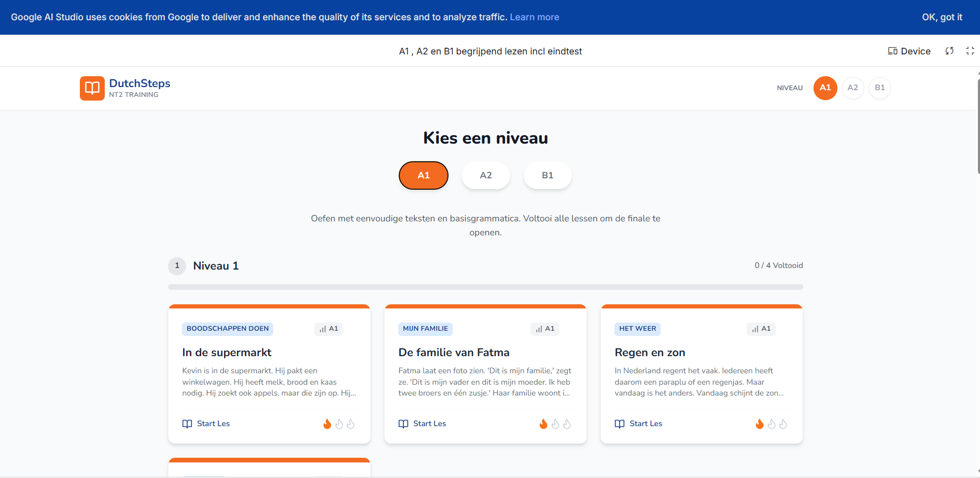Click book icon in In de supermarkt card

[x=187, y=424]
